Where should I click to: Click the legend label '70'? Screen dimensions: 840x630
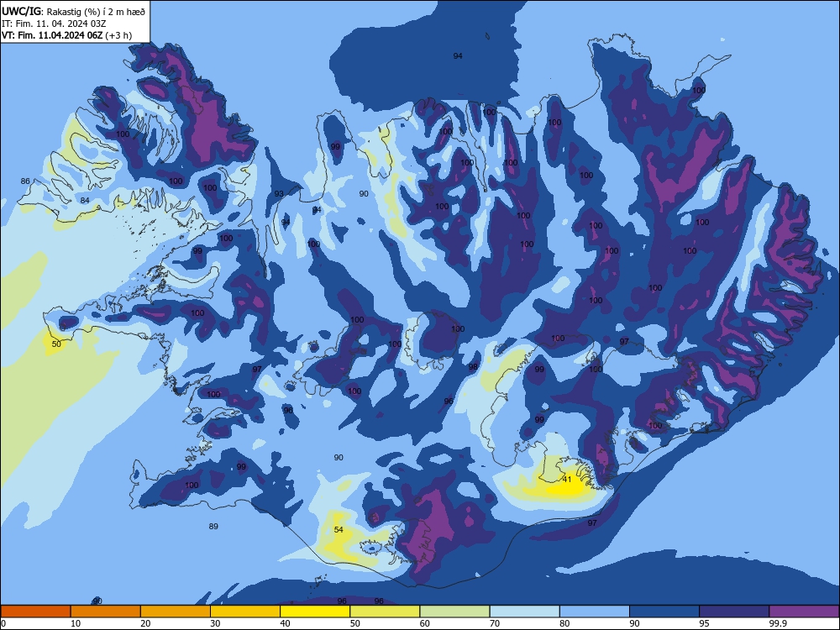pyautogui.click(x=495, y=623)
